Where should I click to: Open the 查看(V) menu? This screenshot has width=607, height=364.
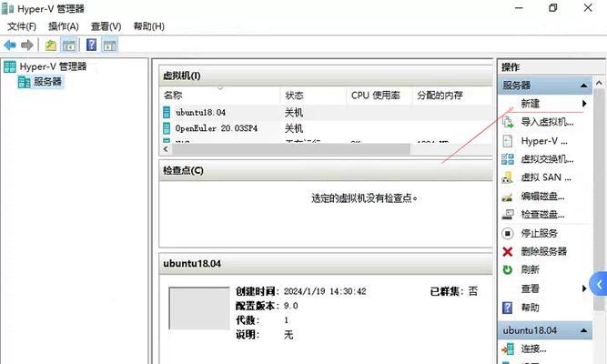(x=106, y=26)
